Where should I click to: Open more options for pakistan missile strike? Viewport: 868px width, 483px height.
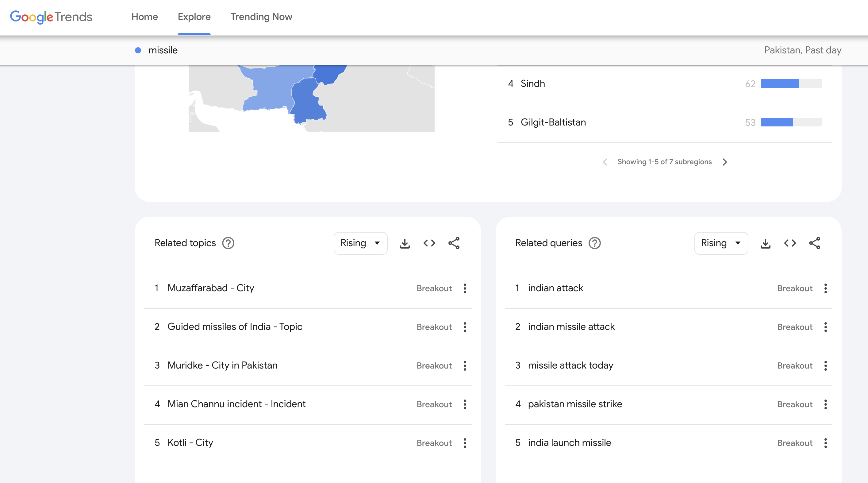[826, 404]
